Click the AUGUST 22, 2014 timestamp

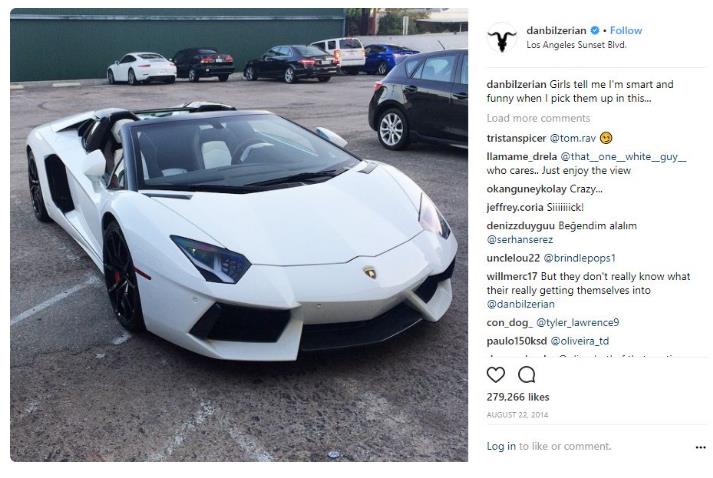tap(517, 415)
